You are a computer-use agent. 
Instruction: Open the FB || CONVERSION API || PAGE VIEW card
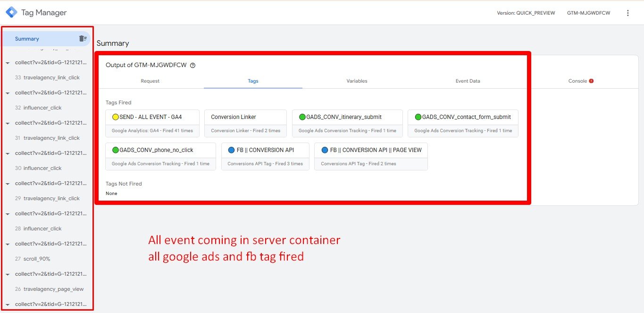(371, 156)
